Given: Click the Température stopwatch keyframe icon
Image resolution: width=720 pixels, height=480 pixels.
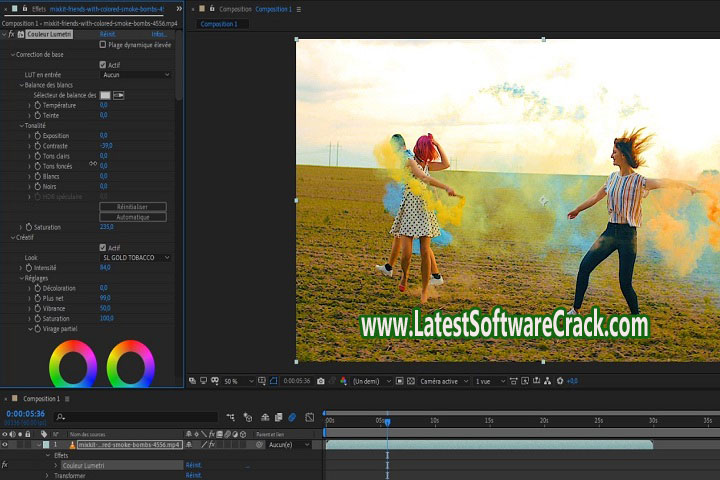Looking at the screenshot, I should click(38, 105).
